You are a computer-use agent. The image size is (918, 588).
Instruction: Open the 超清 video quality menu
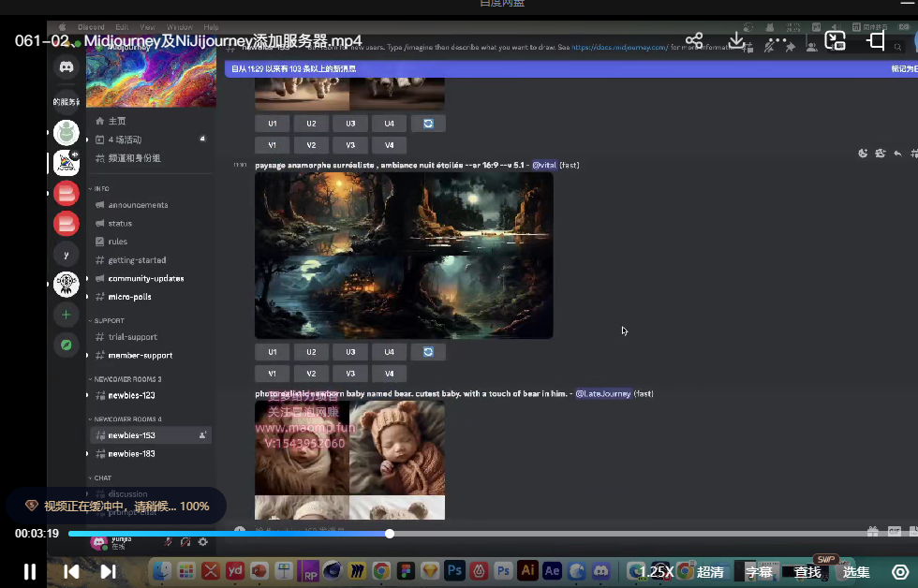tap(710, 572)
